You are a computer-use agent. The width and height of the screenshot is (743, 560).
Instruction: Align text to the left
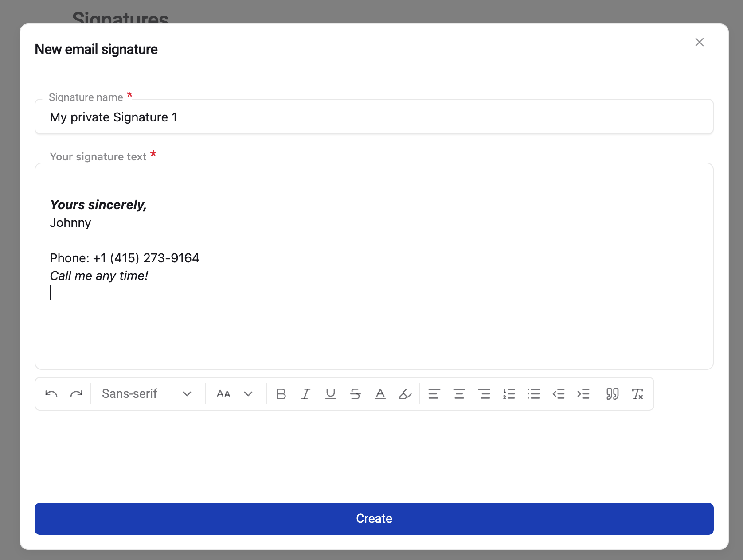[x=434, y=394]
